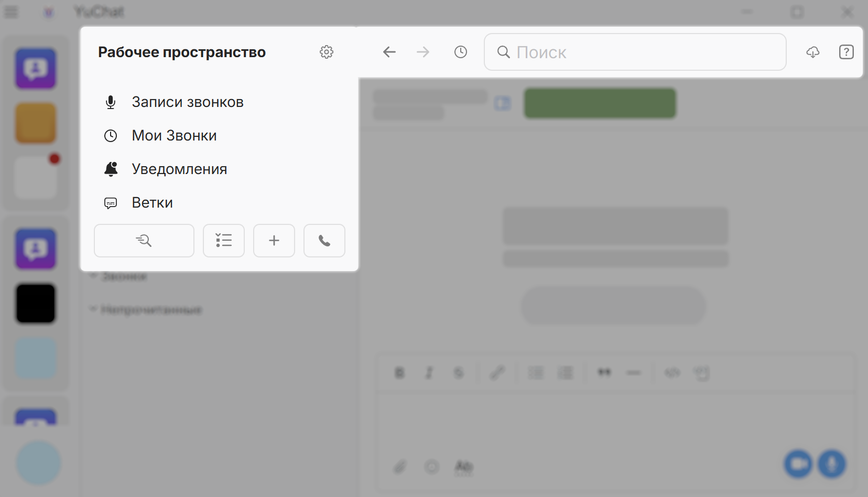Go back using the left arrow
This screenshot has height=497, width=868.
(389, 52)
